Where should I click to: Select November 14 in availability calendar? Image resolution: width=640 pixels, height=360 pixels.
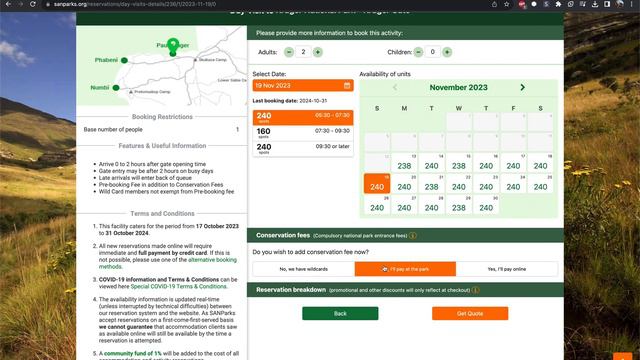click(431, 162)
